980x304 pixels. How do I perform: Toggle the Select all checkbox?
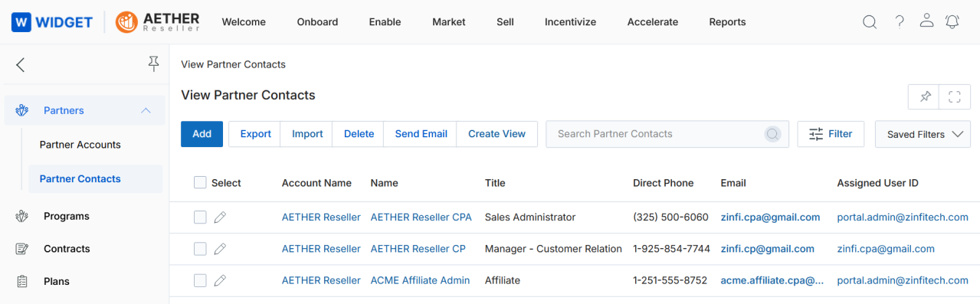click(x=200, y=182)
